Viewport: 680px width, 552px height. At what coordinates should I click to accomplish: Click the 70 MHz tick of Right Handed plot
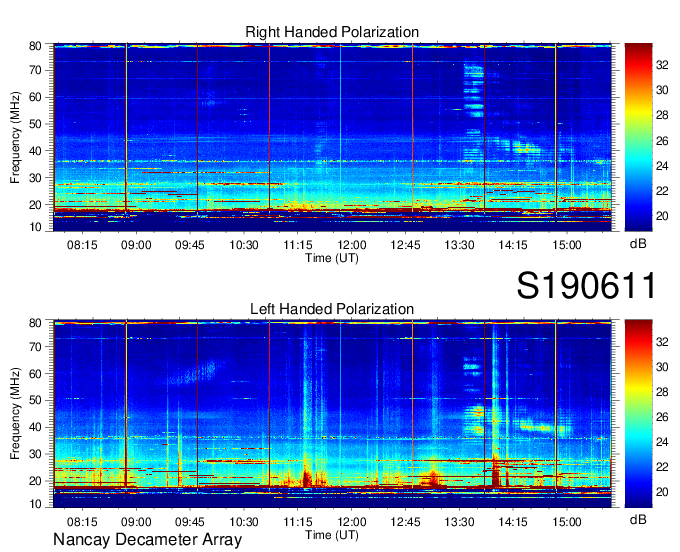36,70
